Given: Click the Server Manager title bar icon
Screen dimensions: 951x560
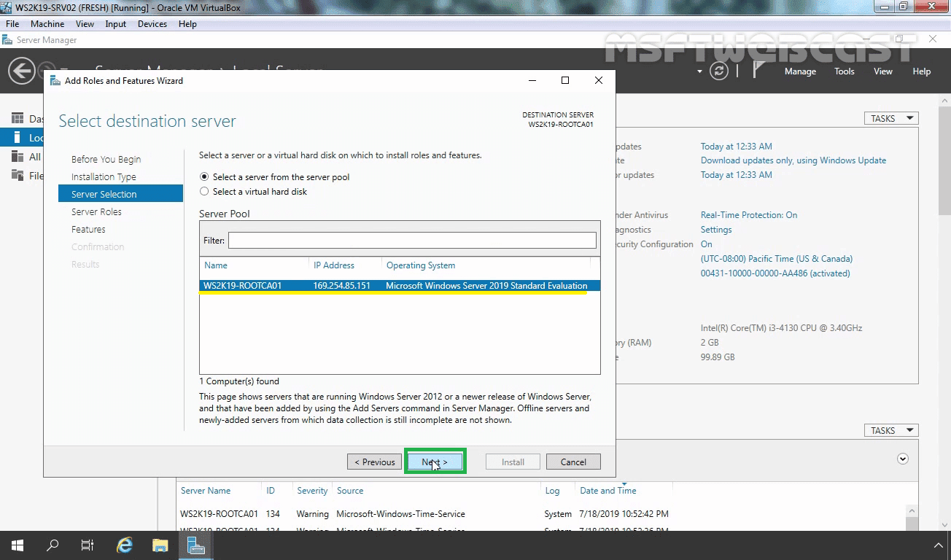Looking at the screenshot, I should (7, 40).
